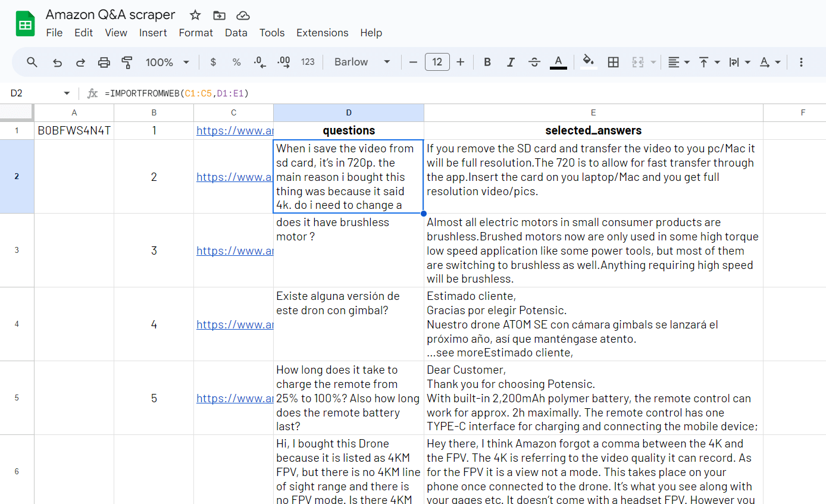Toggle bold formatting
The image size is (826, 504).
tap(487, 62)
